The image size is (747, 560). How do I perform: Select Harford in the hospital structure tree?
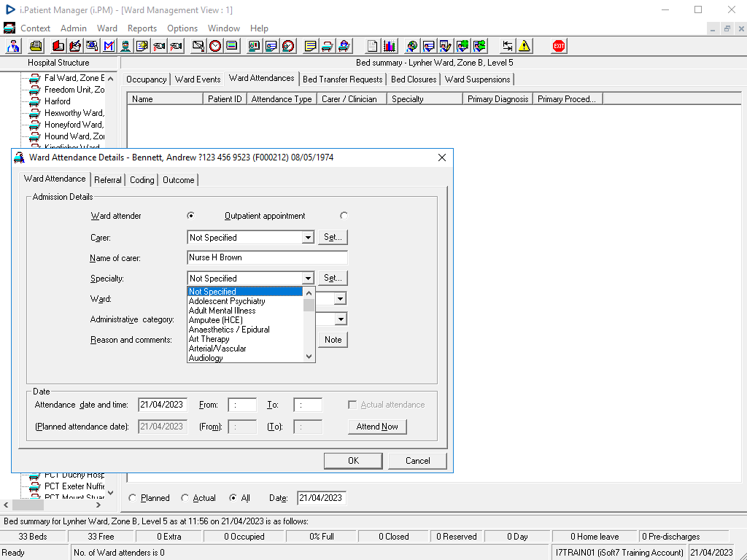click(x=57, y=101)
